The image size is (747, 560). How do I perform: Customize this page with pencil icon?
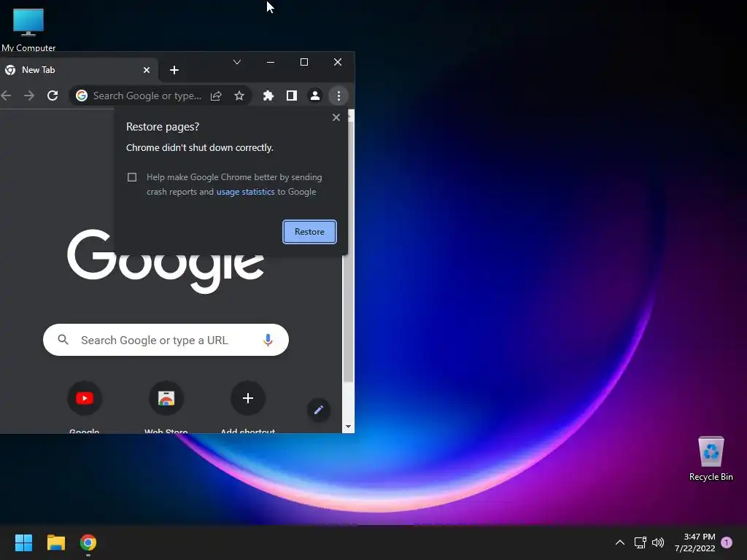(x=319, y=410)
